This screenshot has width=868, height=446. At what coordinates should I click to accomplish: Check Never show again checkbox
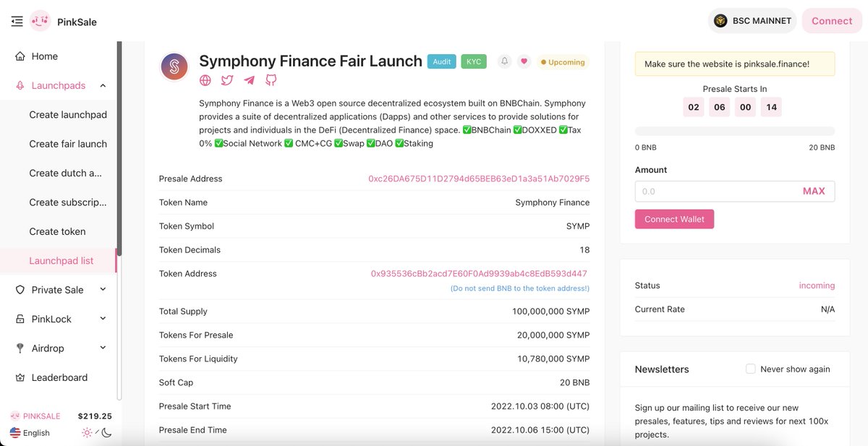click(751, 369)
